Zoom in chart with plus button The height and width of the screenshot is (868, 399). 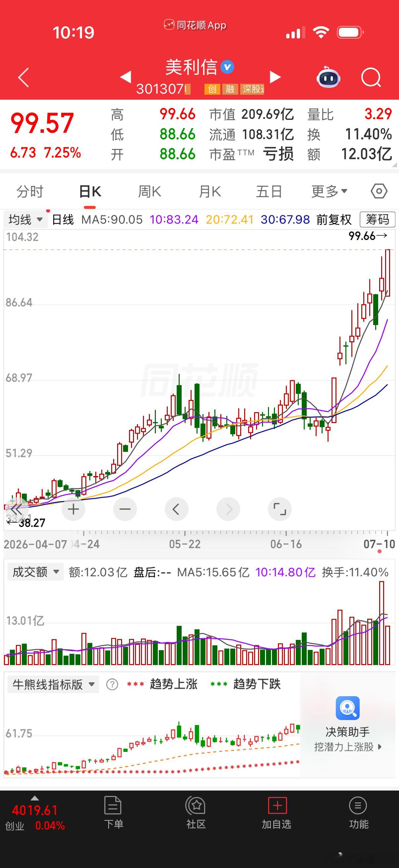point(73,509)
